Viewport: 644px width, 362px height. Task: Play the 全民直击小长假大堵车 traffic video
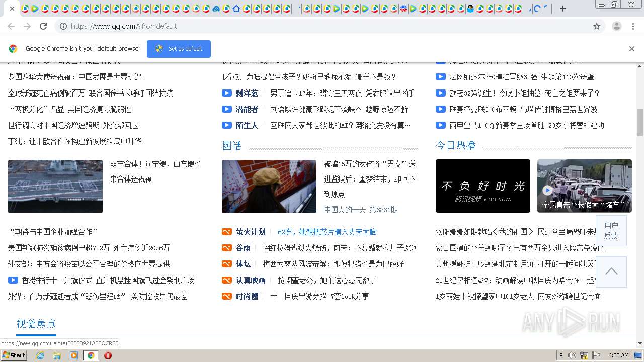tap(585, 186)
